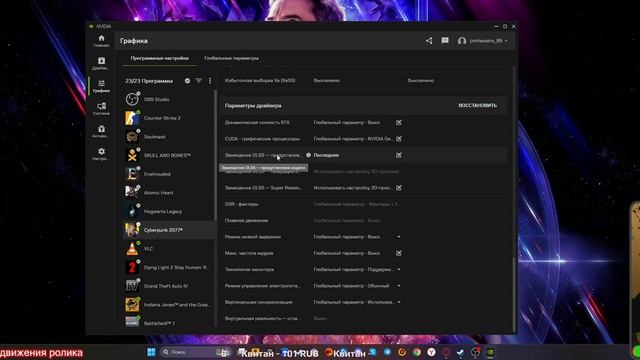Select Hogwarts Legacy in the program list
Image resolution: width=640 pixels, height=360 pixels.
pos(169,211)
